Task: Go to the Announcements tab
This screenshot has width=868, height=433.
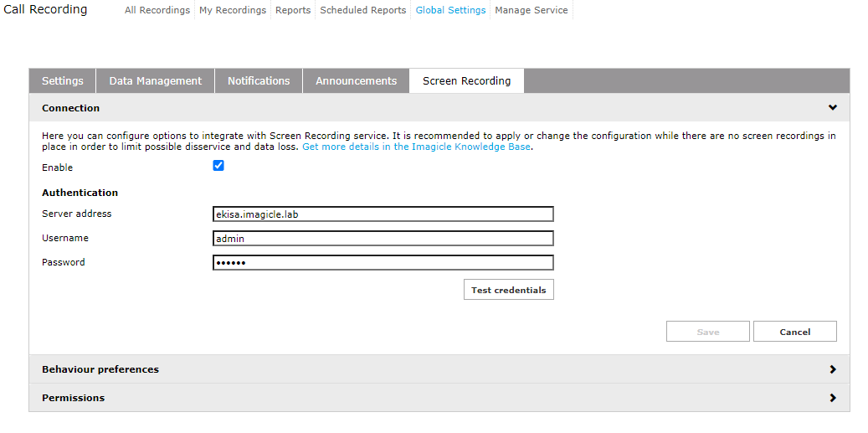Action: tap(356, 81)
